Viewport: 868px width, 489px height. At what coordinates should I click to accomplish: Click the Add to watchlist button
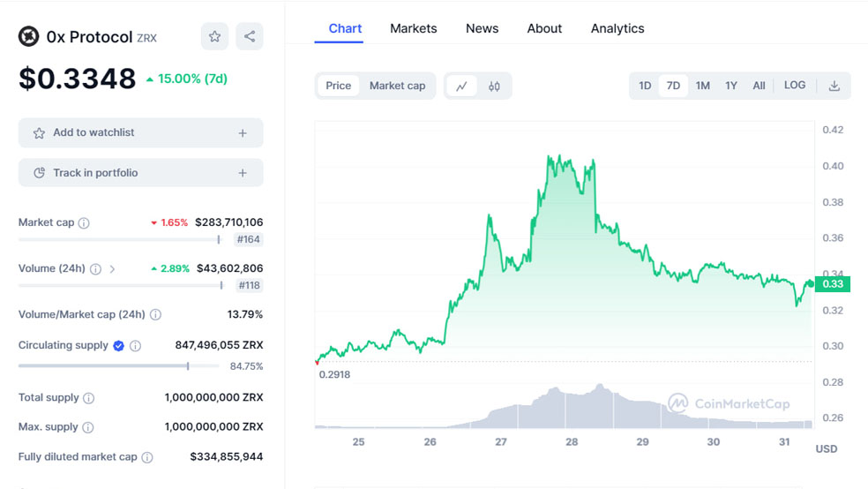[140, 133]
